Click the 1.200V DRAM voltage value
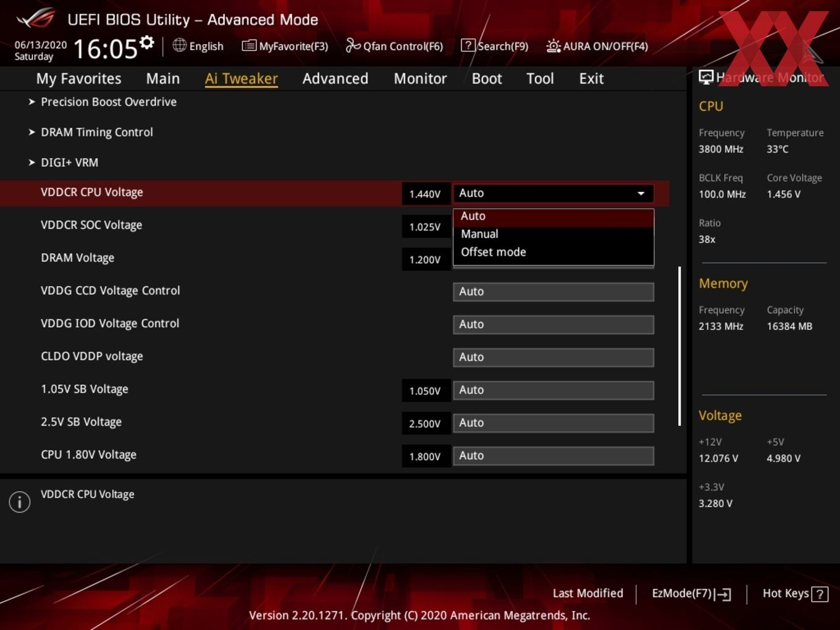The image size is (840, 630). (426, 259)
